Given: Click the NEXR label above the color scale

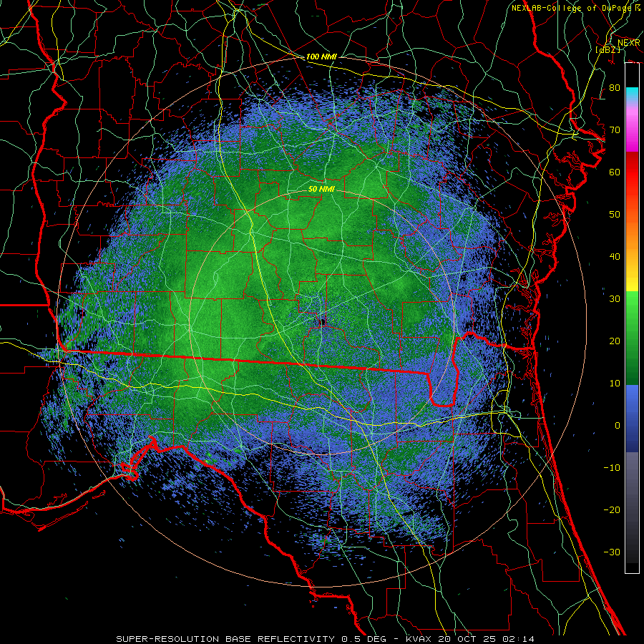Looking at the screenshot, I should [x=628, y=42].
